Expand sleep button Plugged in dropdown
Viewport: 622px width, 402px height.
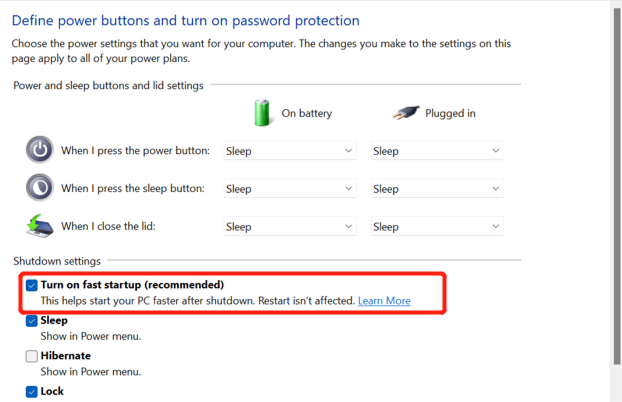[x=436, y=189]
